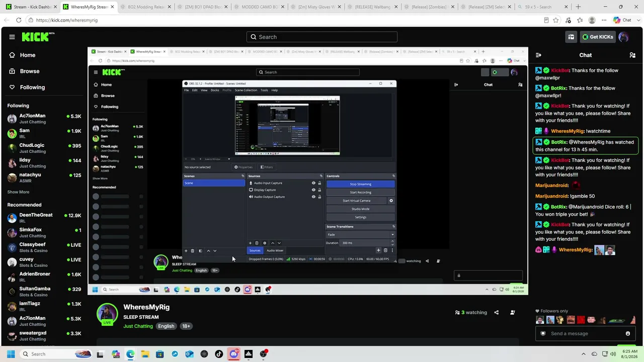Open Sam's IRL channel
This screenshot has height=362, width=644.
[44, 133]
